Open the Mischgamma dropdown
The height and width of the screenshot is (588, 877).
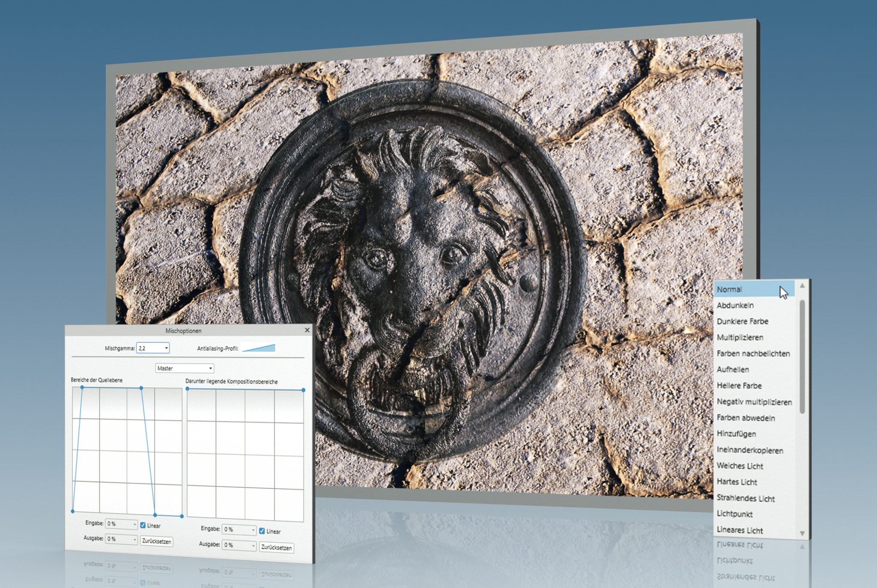tap(166, 348)
